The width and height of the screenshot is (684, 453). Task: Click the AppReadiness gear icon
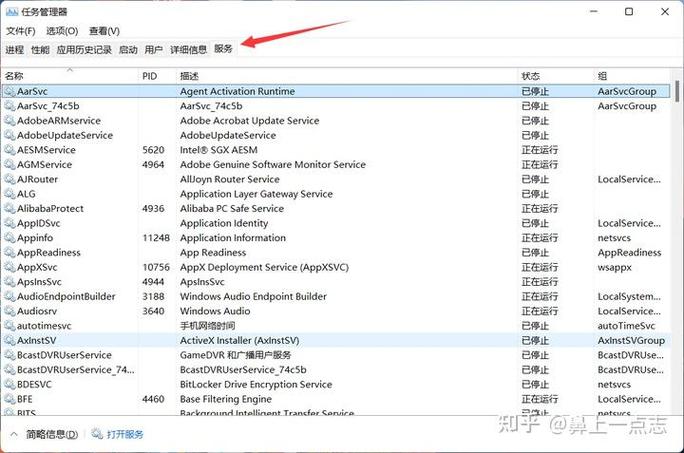tap(10, 252)
